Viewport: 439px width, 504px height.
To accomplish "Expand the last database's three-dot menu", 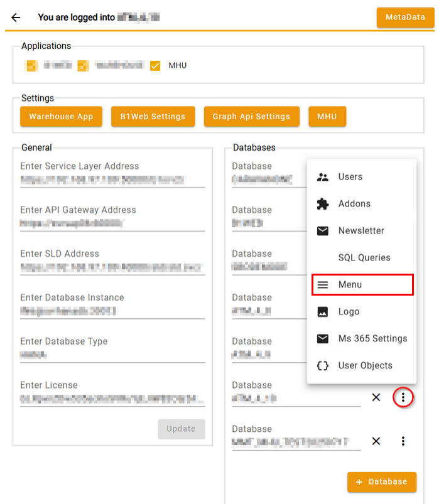I will pos(403,441).
